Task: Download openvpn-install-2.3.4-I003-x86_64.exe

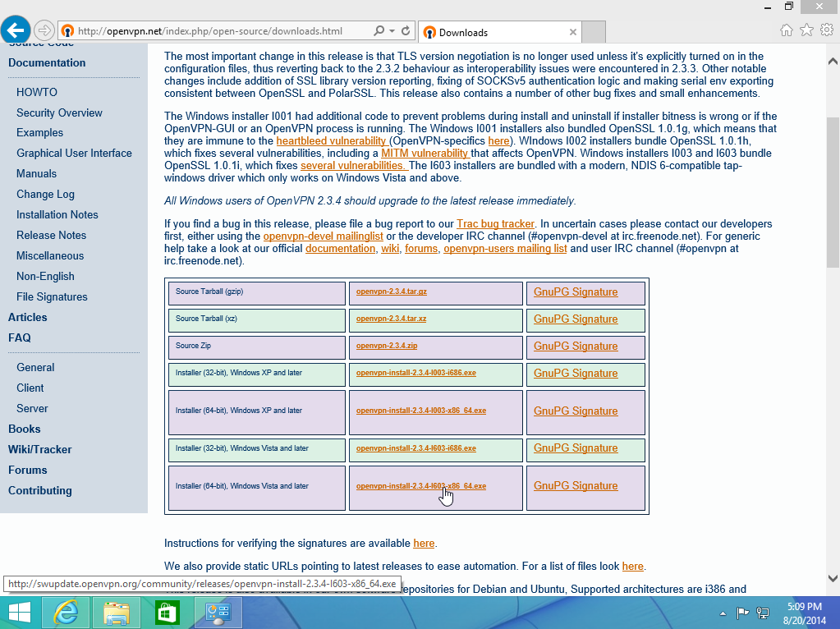Action: point(420,411)
